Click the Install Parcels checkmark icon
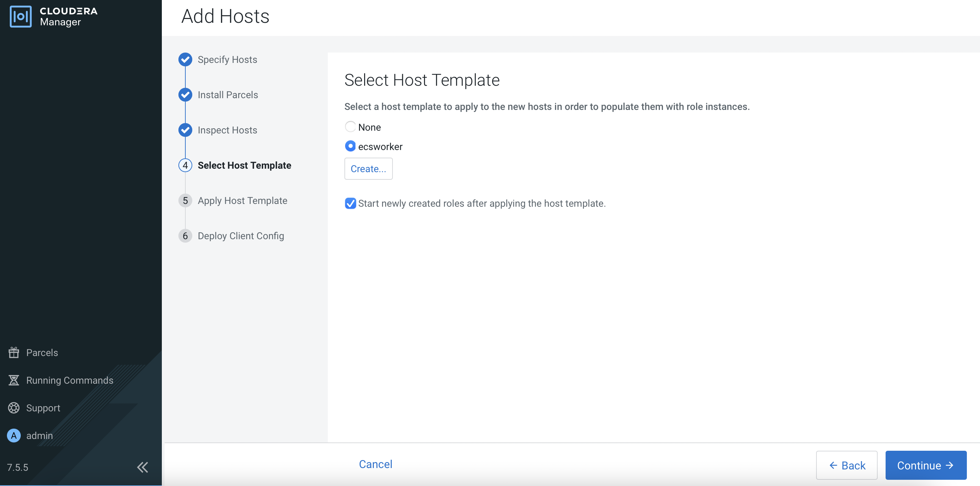The image size is (980, 486). (185, 95)
